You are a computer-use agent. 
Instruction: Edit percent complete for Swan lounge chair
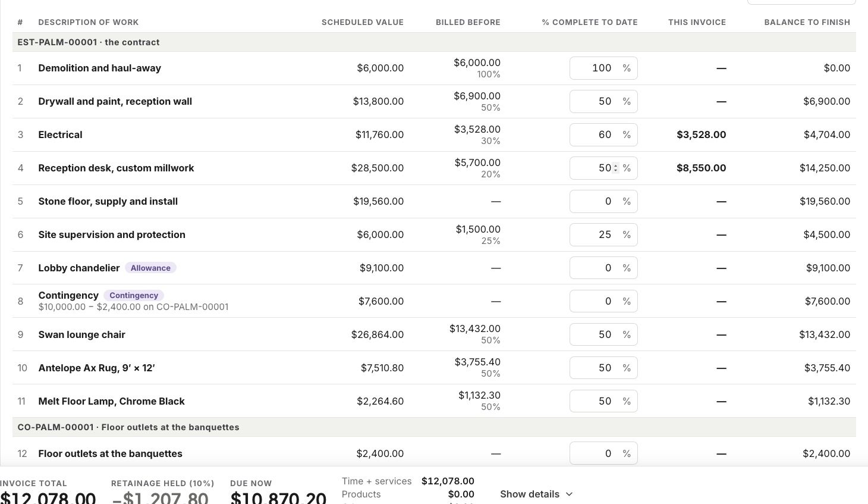tap(603, 334)
